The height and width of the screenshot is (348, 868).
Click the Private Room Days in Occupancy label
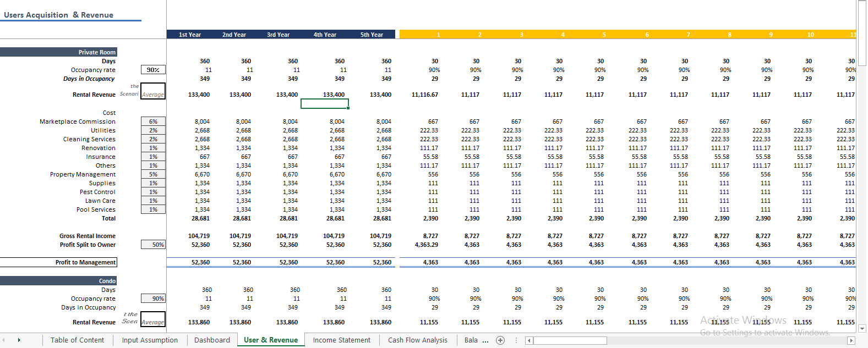tap(89, 79)
